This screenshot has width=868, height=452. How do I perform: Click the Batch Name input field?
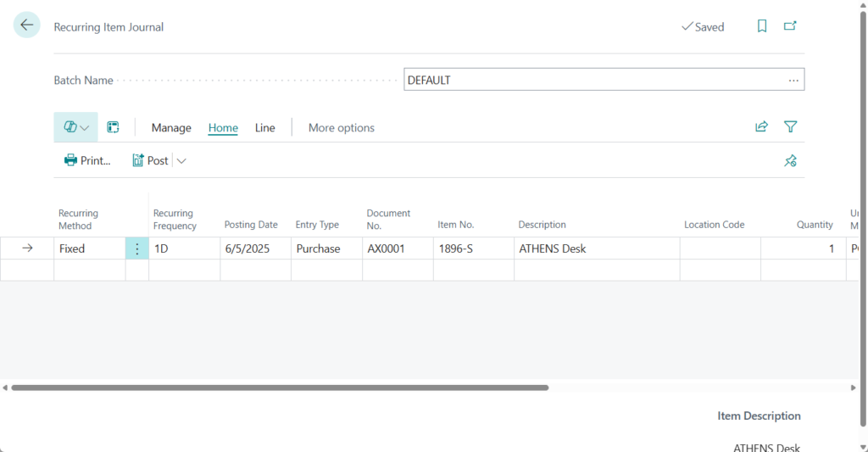point(593,81)
